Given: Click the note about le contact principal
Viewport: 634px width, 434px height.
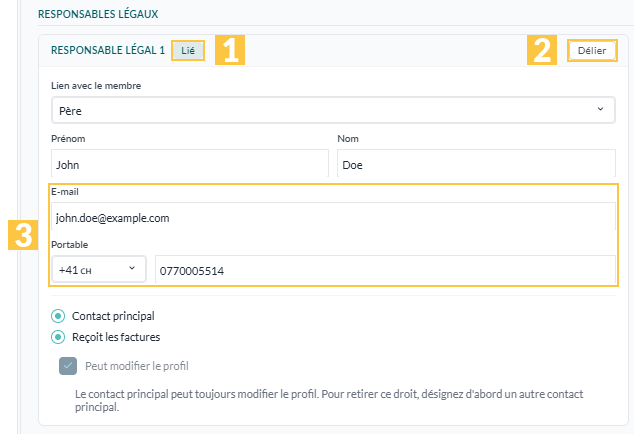Looking at the screenshot, I should click(329, 400).
